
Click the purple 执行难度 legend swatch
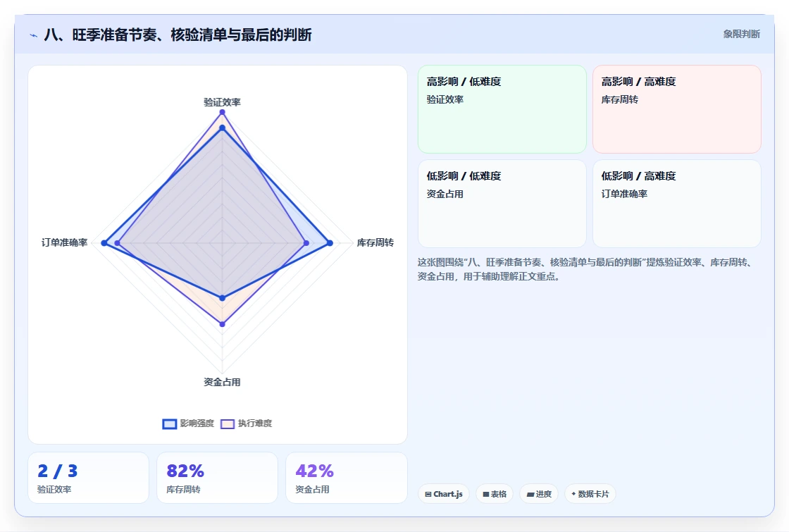[x=228, y=423]
